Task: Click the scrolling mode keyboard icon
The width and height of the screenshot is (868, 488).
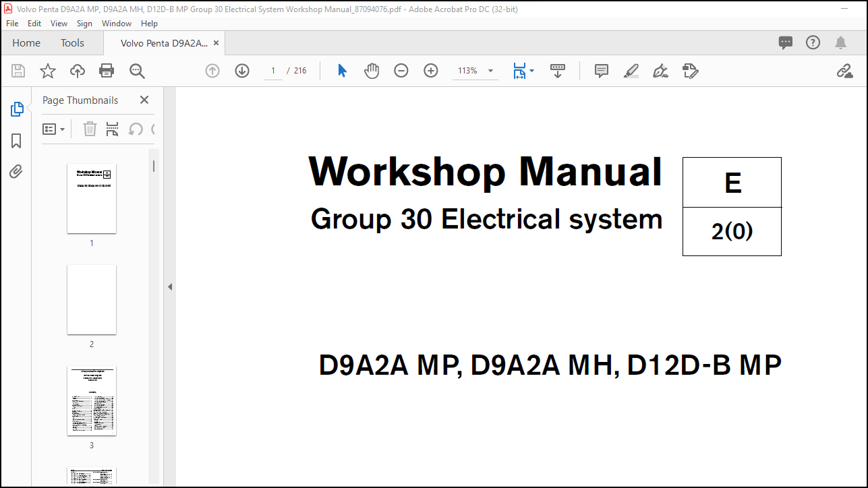Action: point(558,71)
